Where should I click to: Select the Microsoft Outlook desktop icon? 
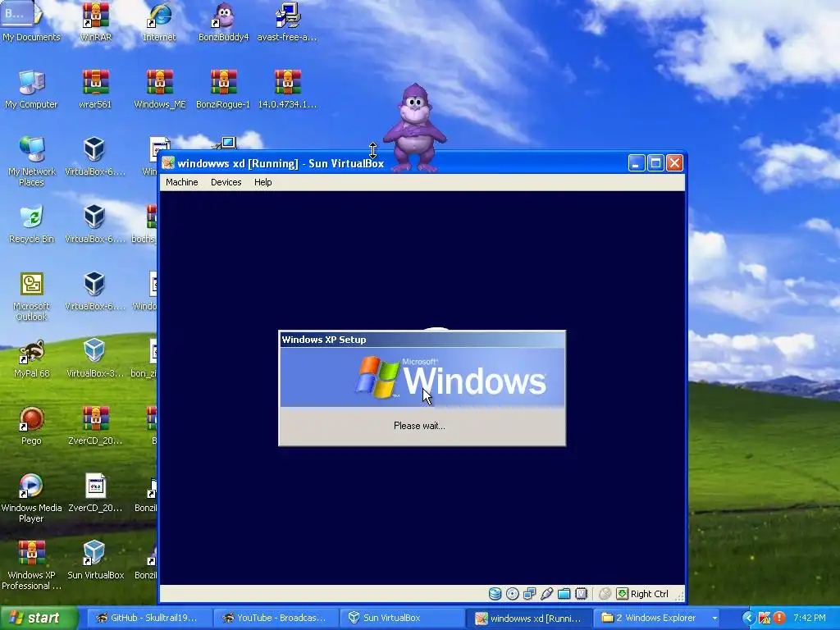point(31,296)
